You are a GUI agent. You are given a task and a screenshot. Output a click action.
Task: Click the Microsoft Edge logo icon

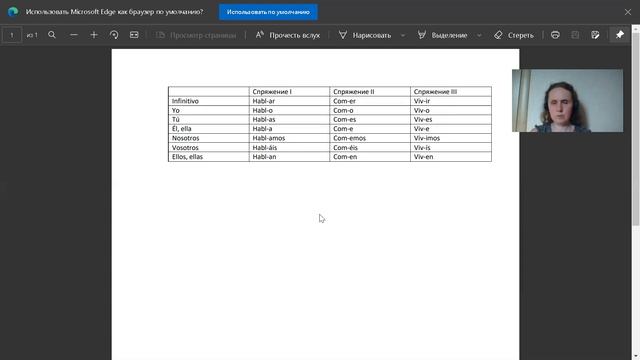click(x=13, y=12)
